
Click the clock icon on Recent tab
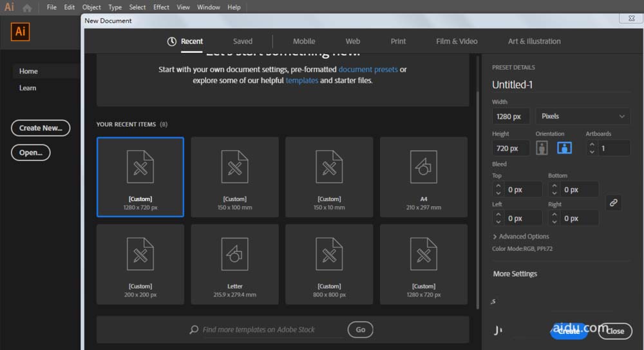172,41
